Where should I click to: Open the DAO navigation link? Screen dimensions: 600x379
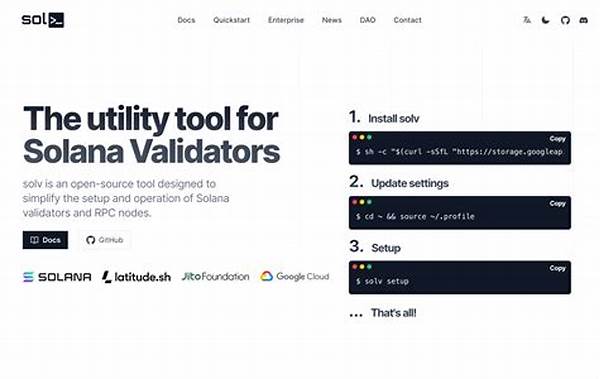368,20
